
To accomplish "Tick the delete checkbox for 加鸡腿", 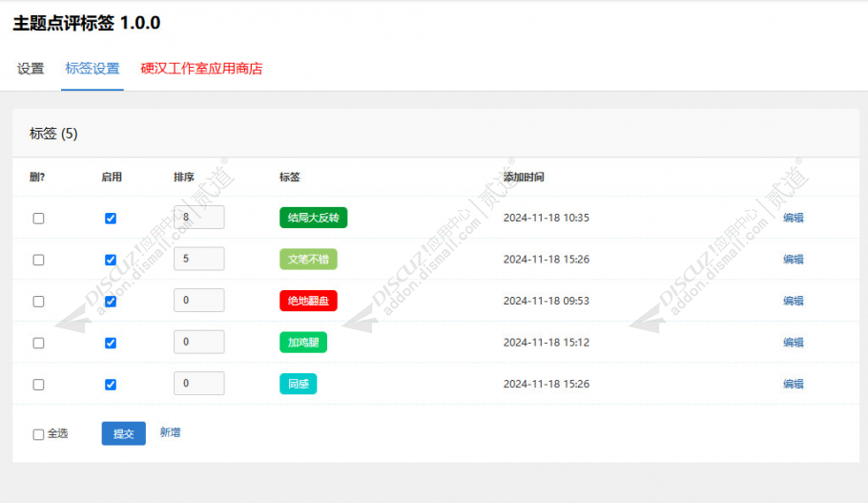I will [38, 343].
